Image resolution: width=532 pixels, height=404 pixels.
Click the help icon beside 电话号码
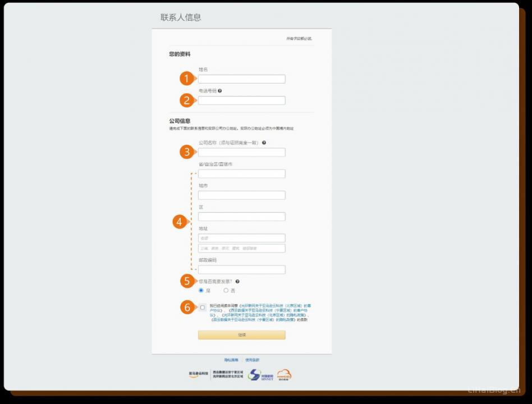pyautogui.click(x=220, y=91)
